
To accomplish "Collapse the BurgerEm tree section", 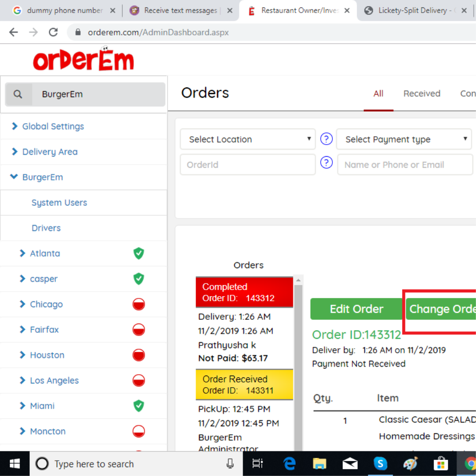I will click(x=14, y=177).
